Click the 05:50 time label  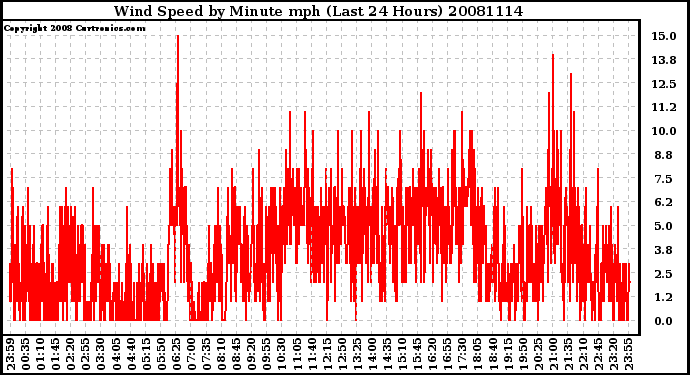(x=161, y=354)
